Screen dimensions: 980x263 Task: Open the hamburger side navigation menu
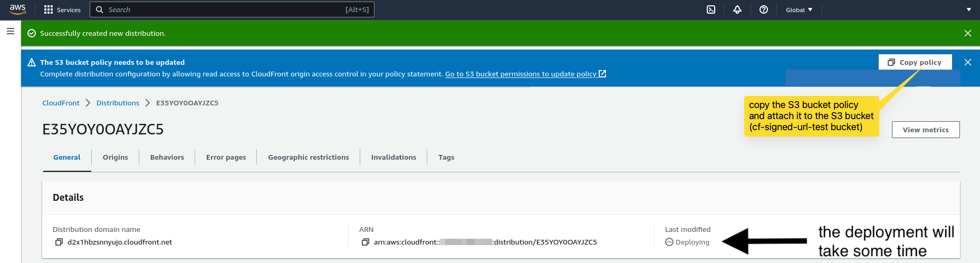[10, 31]
